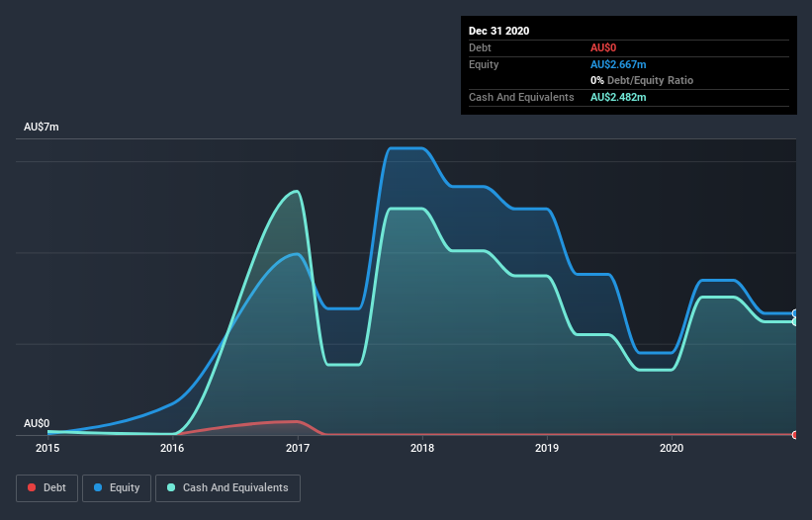Click the red Debt legend dot
This screenshot has width=812, height=520.
tap(32, 487)
